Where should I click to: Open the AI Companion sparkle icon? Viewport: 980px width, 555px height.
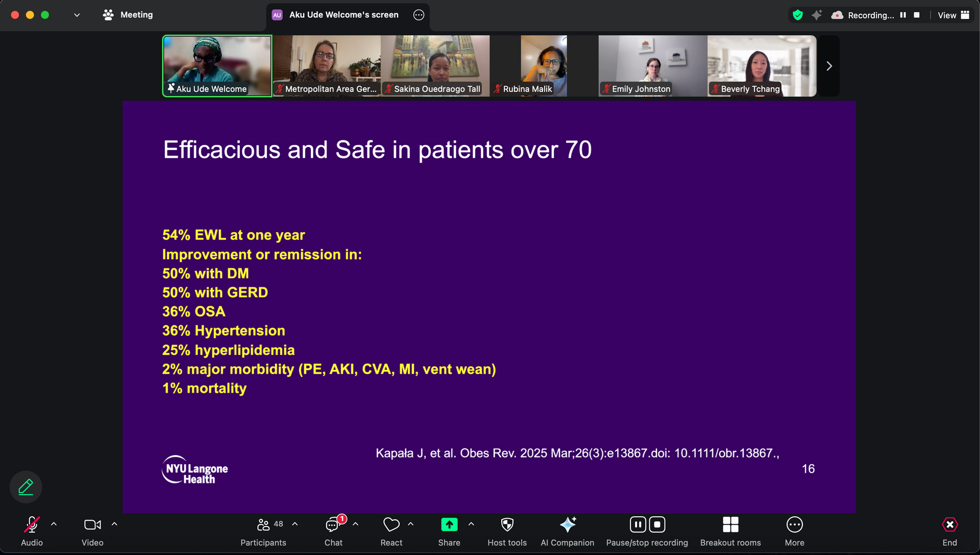coord(567,525)
